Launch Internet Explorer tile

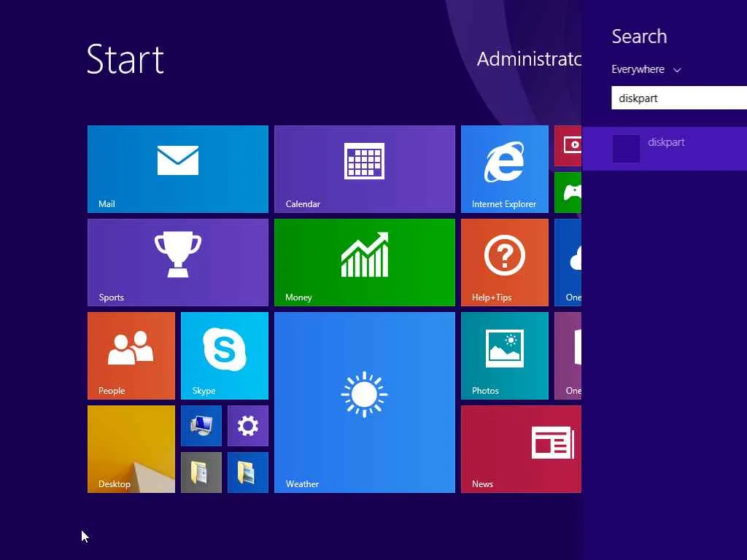pyautogui.click(x=505, y=169)
